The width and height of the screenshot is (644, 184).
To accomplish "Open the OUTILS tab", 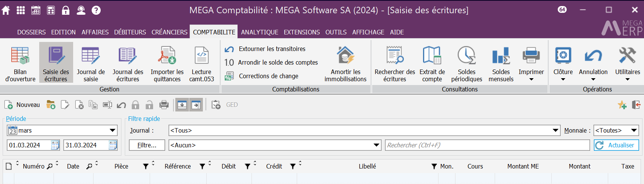I will pyautogui.click(x=336, y=32).
